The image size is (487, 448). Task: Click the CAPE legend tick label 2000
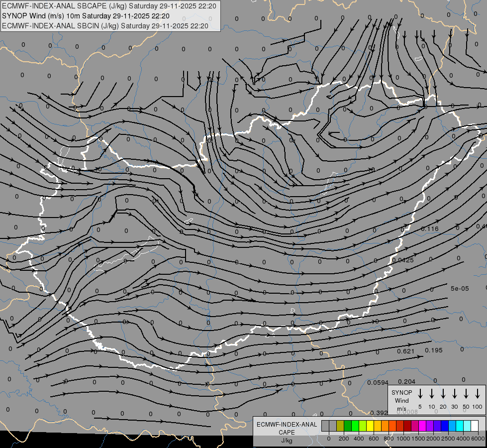point(433,439)
